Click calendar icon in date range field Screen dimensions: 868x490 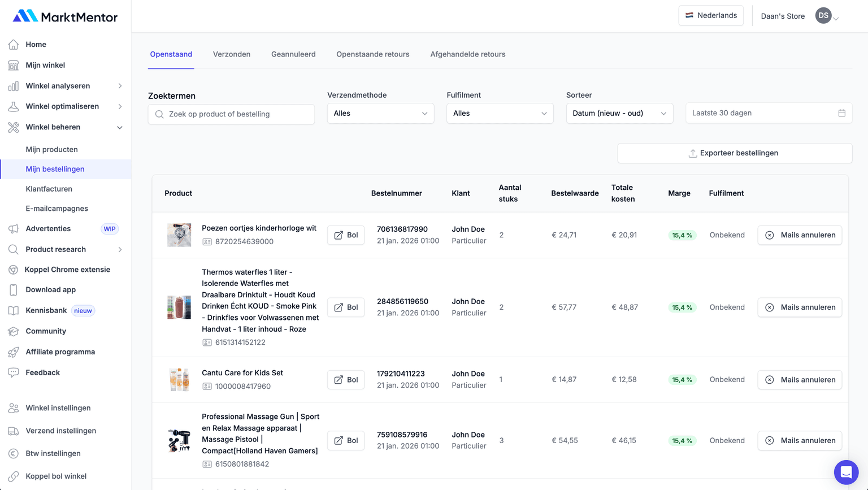[x=841, y=113]
